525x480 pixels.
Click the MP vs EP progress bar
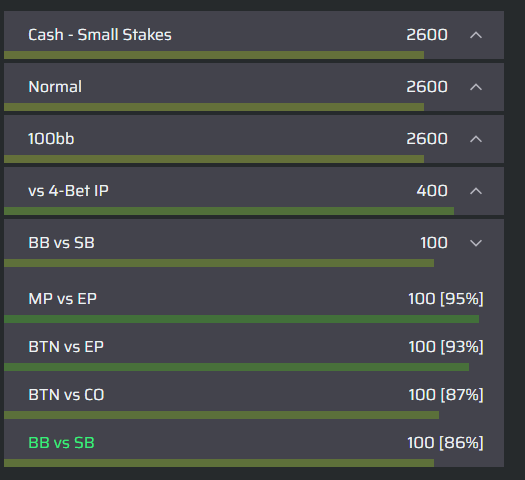tap(241, 319)
